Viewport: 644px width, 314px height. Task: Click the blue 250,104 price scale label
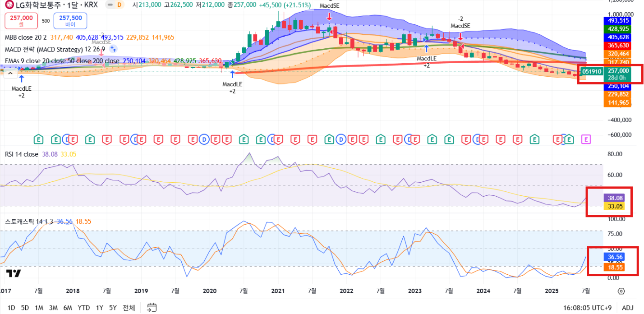pos(618,86)
